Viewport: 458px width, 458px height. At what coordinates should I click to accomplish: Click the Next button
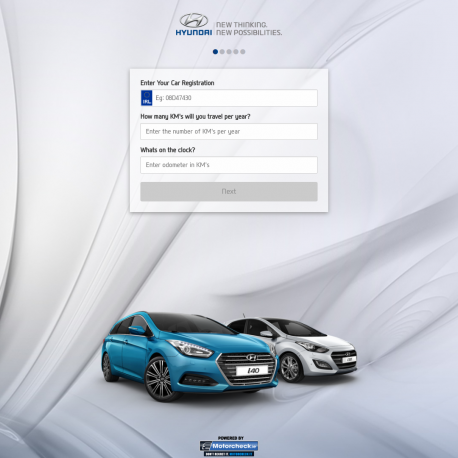(229, 191)
